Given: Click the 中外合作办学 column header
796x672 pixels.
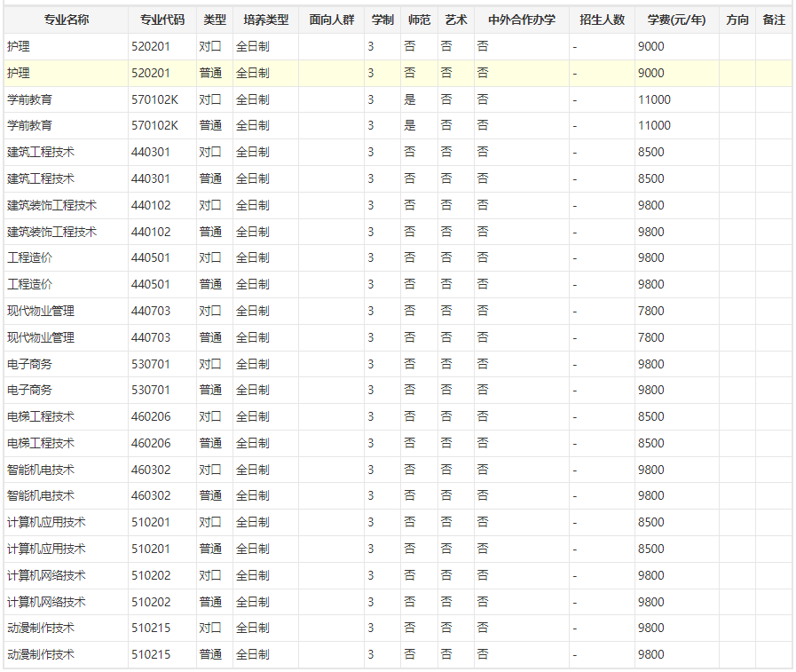Looking at the screenshot, I should [522, 20].
